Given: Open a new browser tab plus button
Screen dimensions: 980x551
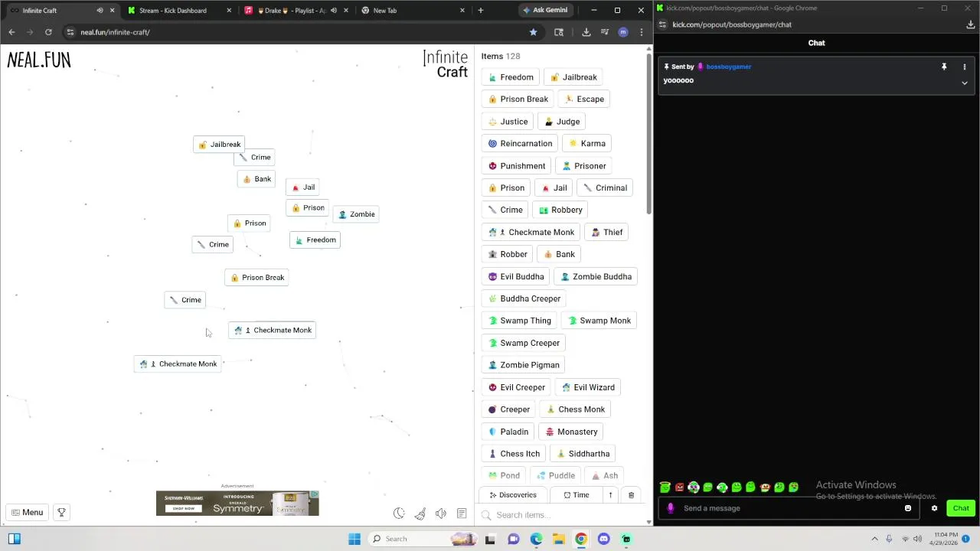Looking at the screenshot, I should click(480, 11).
